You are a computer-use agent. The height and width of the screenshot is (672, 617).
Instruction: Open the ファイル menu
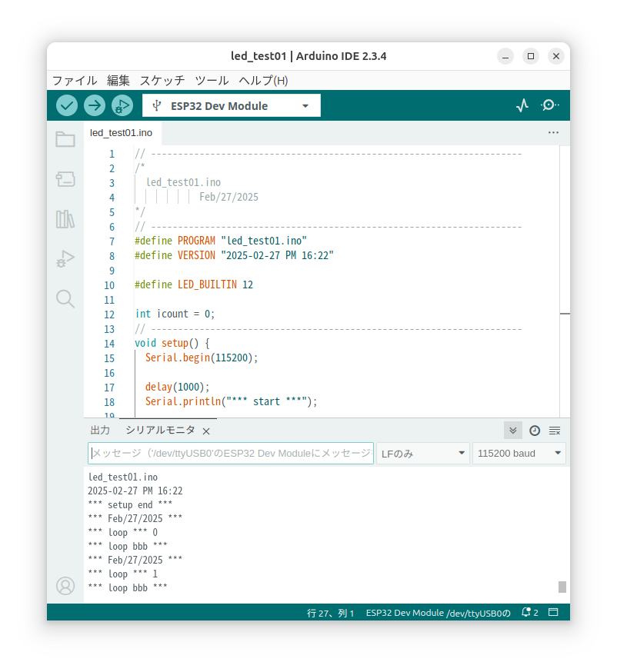[x=75, y=80]
